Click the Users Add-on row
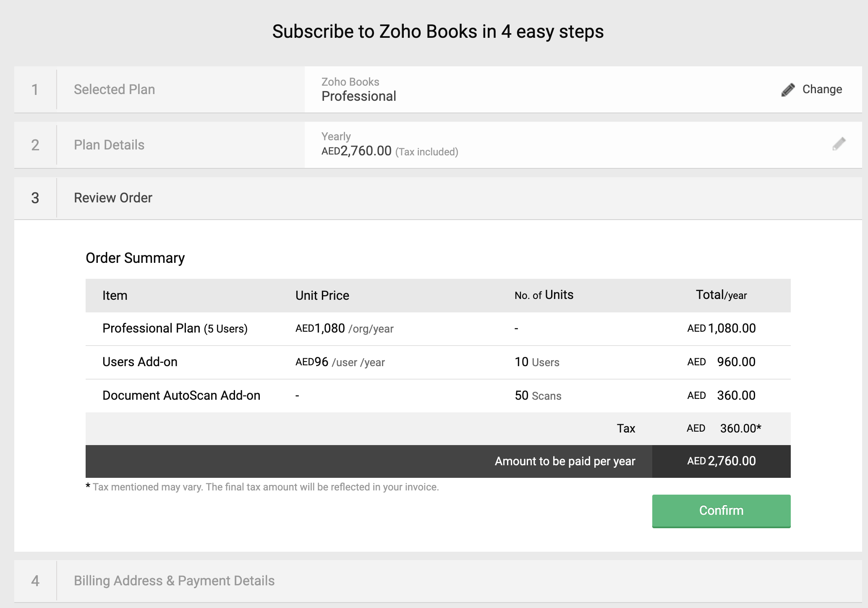The width and height of the screenshot is (868, 608). tap(140, 362)
